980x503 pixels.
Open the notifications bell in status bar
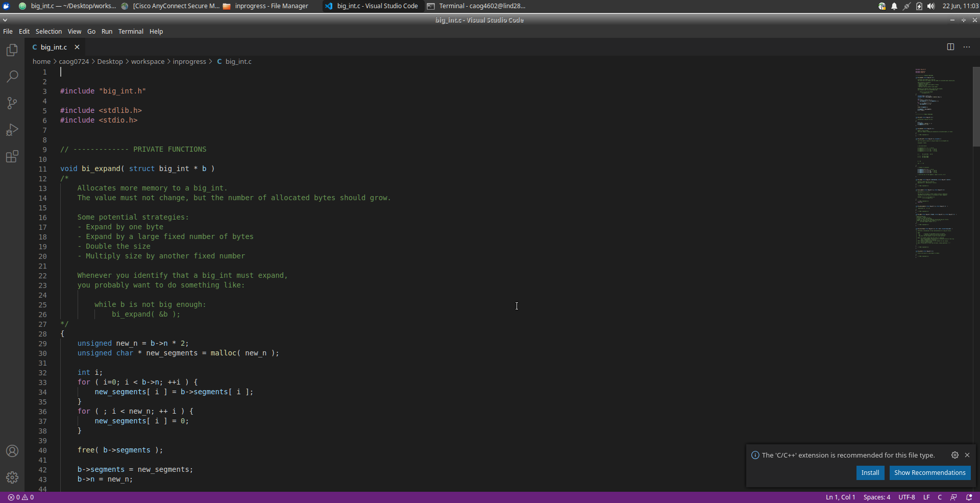[969, 497]
